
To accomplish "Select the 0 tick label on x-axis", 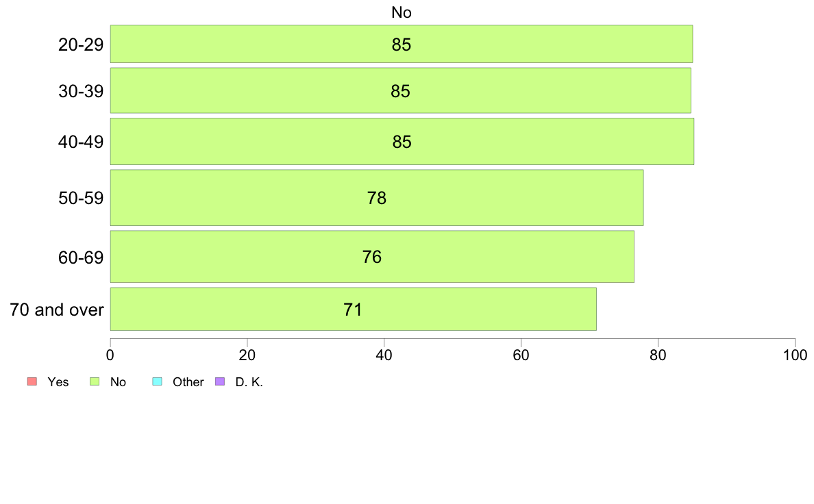I will [x=110, y=355].
